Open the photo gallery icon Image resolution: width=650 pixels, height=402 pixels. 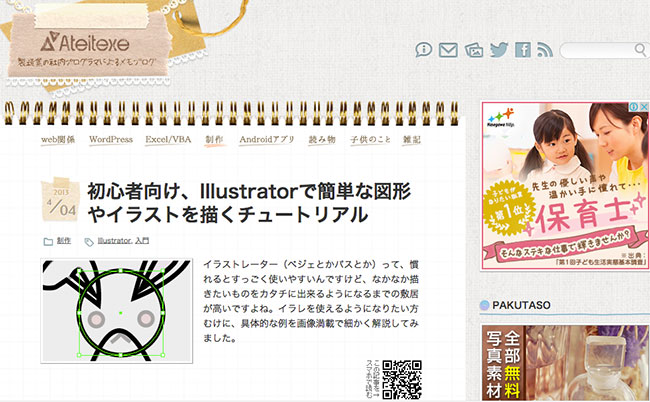click(x=474, y=50)
